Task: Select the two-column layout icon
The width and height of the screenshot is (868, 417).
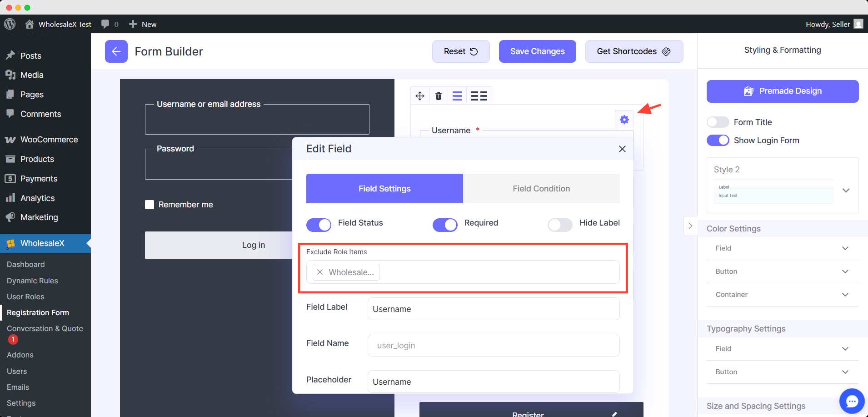Action: 479,96
